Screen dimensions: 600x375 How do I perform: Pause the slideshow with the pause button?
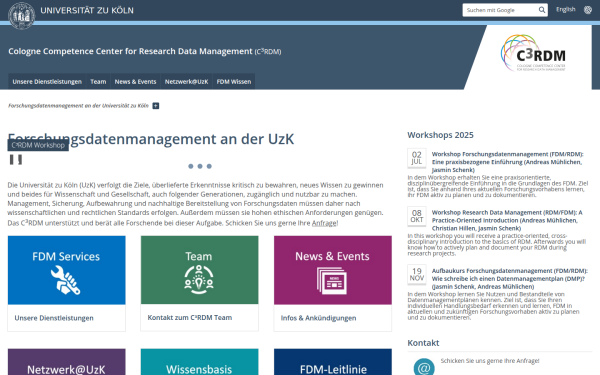point(16,159)
